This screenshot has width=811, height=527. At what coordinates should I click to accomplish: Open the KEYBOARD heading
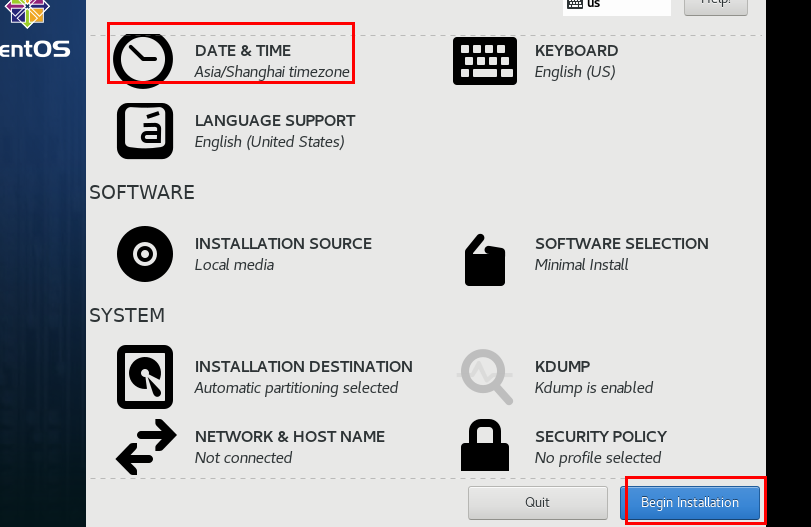point(576,51)
